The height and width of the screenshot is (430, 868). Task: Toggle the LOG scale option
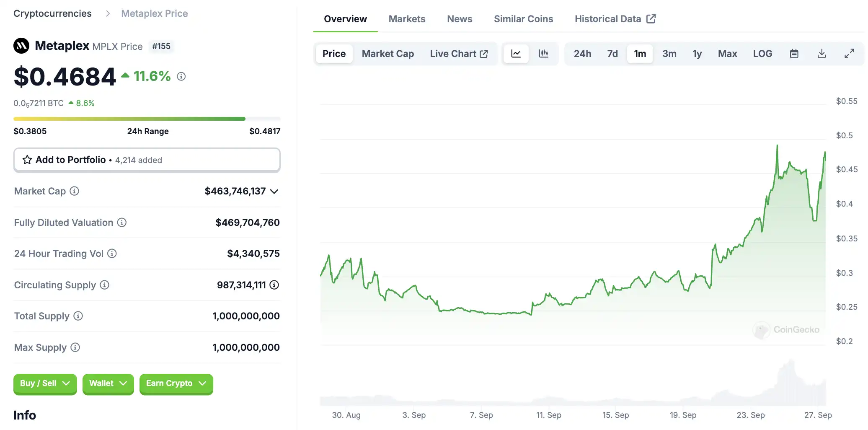pyautogui.click(x=762, y=54)
